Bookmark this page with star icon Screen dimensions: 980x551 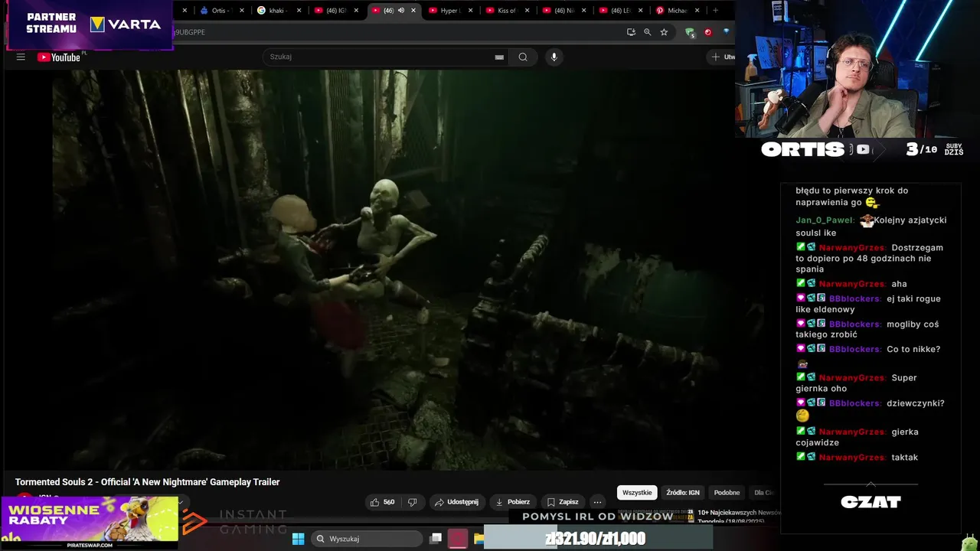664,32
